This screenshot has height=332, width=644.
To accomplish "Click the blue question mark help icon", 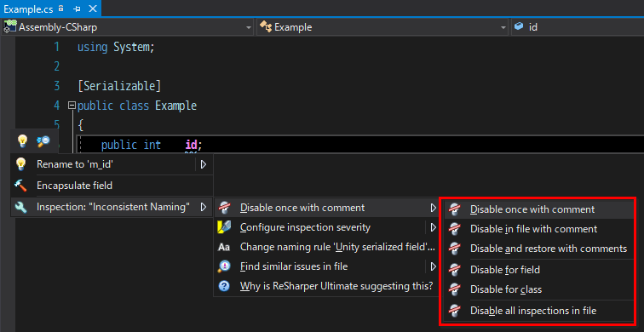I will pyautogui.click(x=224, y=286).
